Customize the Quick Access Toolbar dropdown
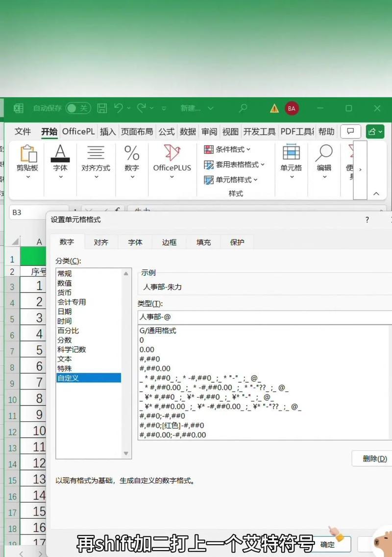 pyautogui.click(x=164, y=108)
